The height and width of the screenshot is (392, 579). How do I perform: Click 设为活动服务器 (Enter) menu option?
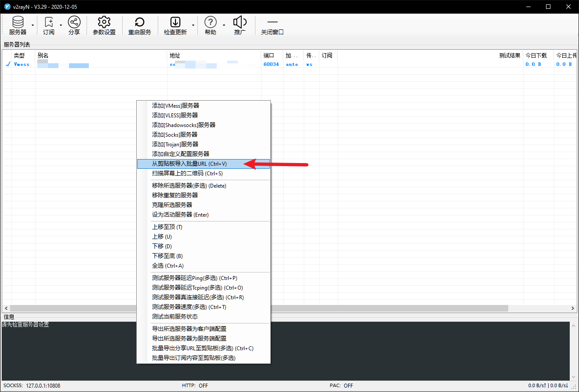click(x=180, y=215)
